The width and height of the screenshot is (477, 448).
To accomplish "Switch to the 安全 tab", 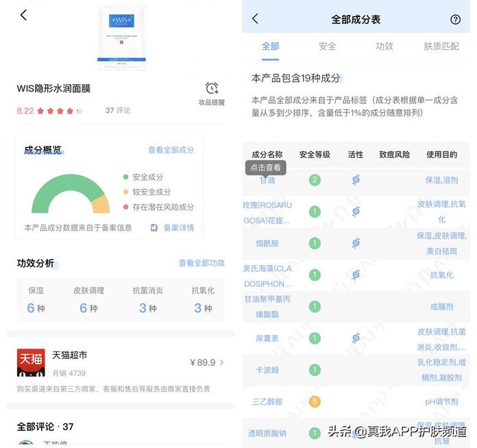I will pyautogui.click(x=328, y=46).
